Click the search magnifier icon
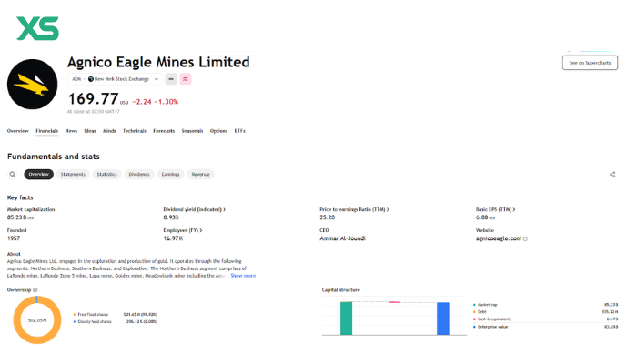Screen dimensions: 637x364 tap(13, 175)
